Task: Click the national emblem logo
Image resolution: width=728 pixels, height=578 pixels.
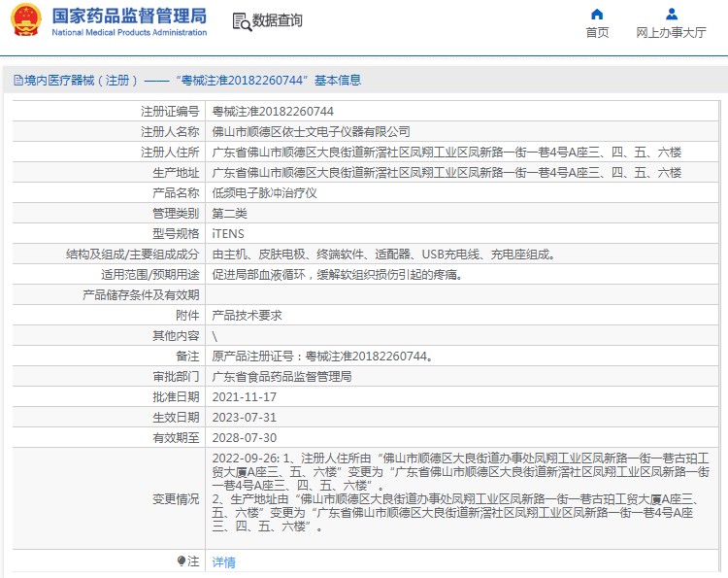Action: pyautogui.click(x=26, y=20)
